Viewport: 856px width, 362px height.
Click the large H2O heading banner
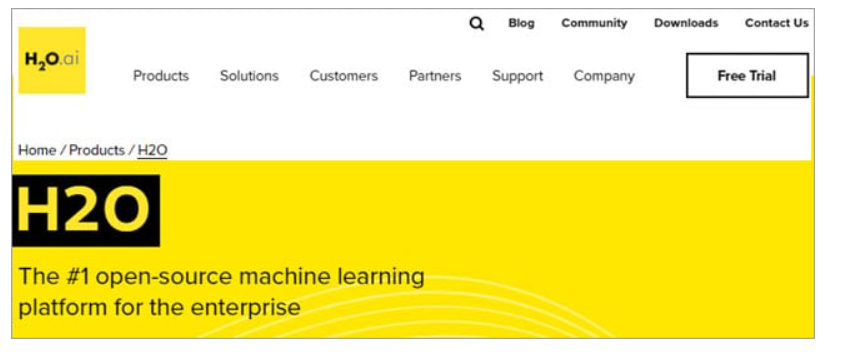86,211
